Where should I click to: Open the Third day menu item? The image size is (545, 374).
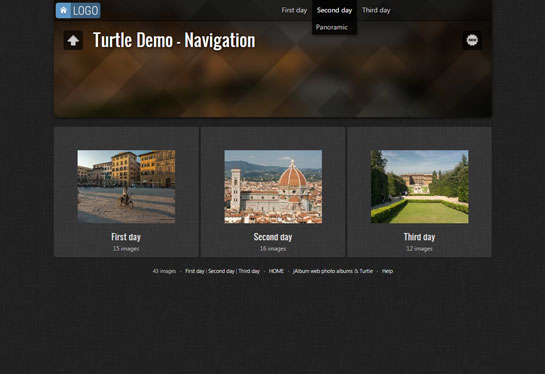(x=376, y=10)
